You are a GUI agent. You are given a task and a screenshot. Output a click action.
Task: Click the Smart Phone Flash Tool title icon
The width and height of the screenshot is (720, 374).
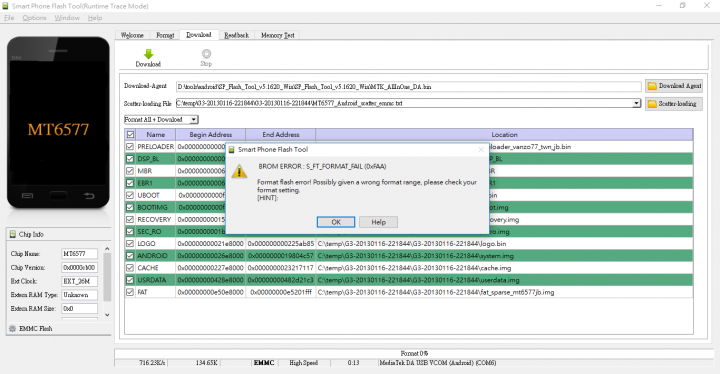tap(5, 6)
